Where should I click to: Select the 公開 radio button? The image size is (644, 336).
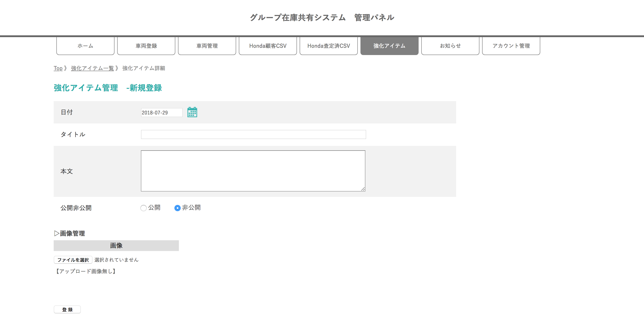[x=144, y=208]
